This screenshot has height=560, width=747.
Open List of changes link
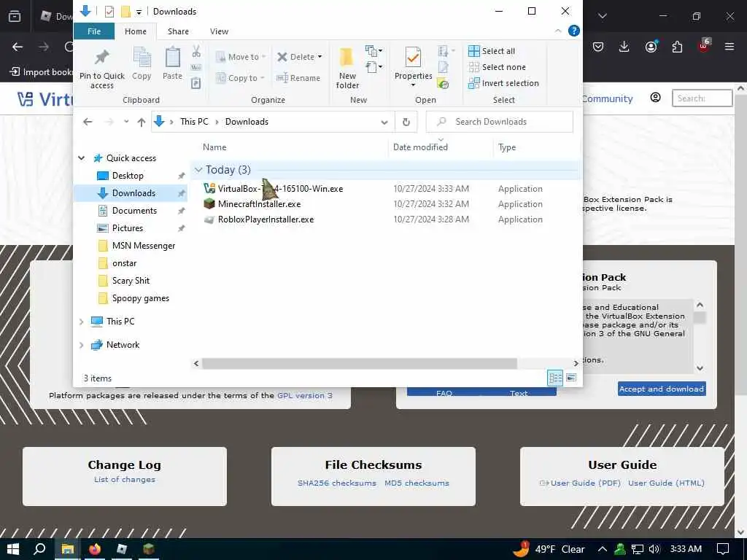click(x=124, y=480)
